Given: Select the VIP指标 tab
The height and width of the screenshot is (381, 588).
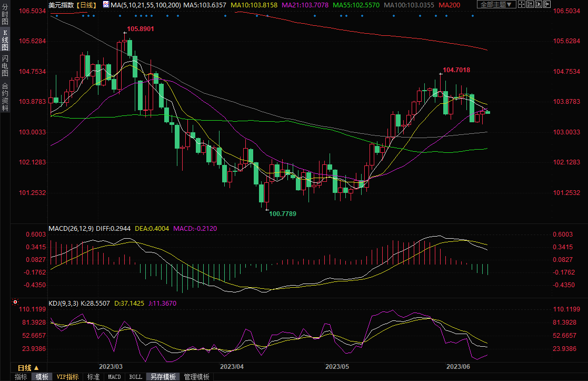Looking at the screenshot, I should [67, 377].
